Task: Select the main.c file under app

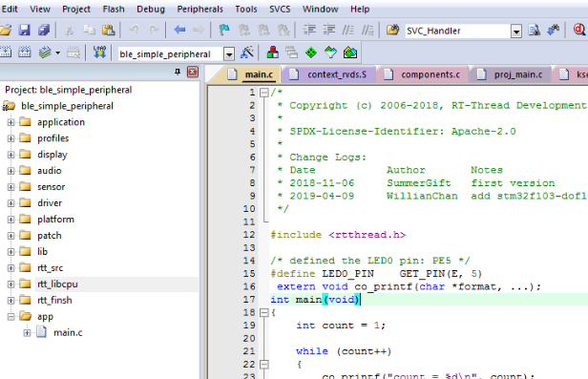Action: [x=68, y=332]
